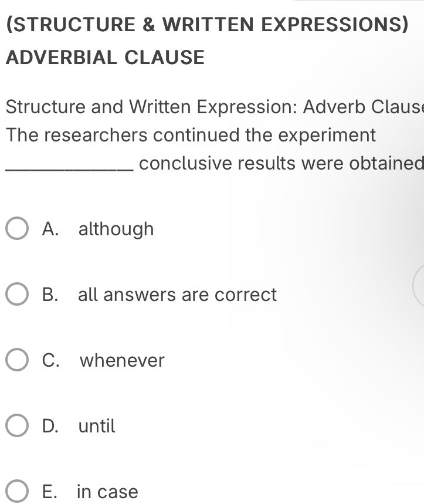Viewport: 424px width, 504px height.
Task: Click the 'The researchers continued the experiment' sentence
Action: (x=191, y=135)
